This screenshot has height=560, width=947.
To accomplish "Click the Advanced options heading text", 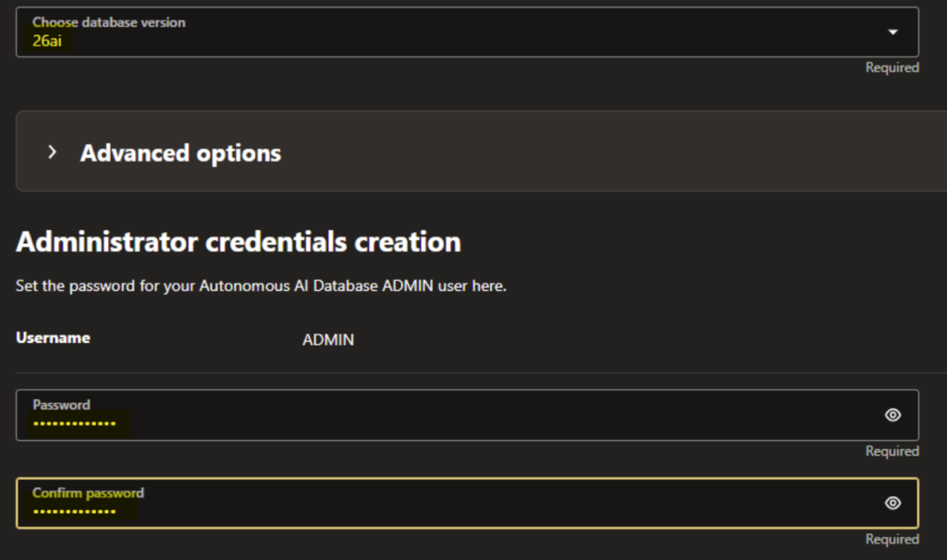I will click(x=180, y=152).
